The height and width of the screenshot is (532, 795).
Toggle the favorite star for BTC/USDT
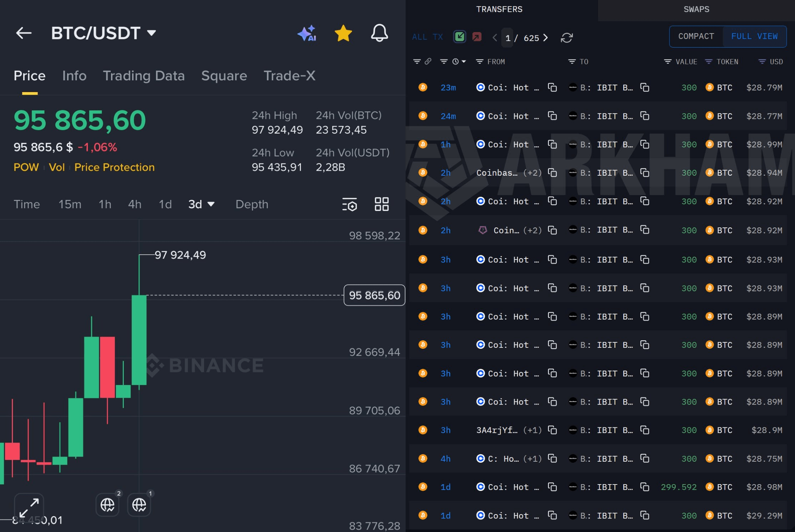[x=343, y=33]
